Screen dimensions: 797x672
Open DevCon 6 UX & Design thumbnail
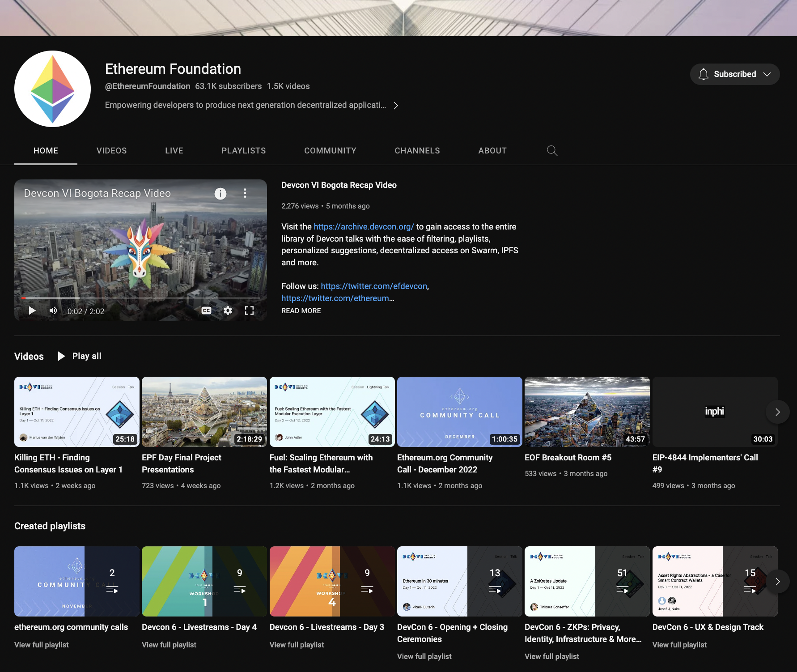coord(715,581)
